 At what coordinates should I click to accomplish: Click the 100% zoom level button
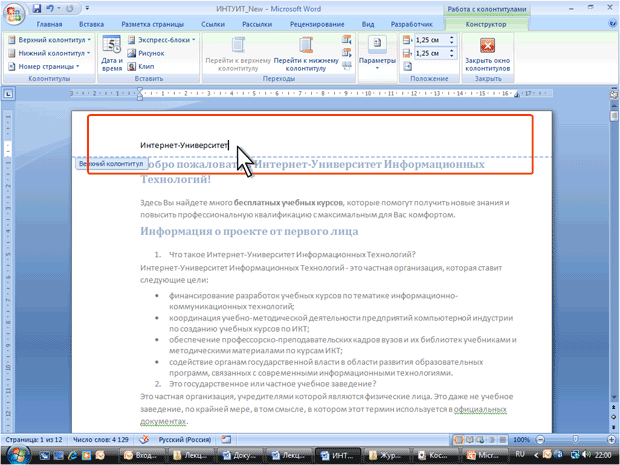521,440
